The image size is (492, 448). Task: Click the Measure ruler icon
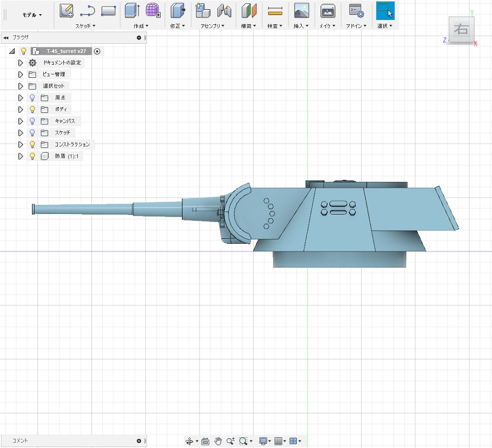(x=275, y=10)
